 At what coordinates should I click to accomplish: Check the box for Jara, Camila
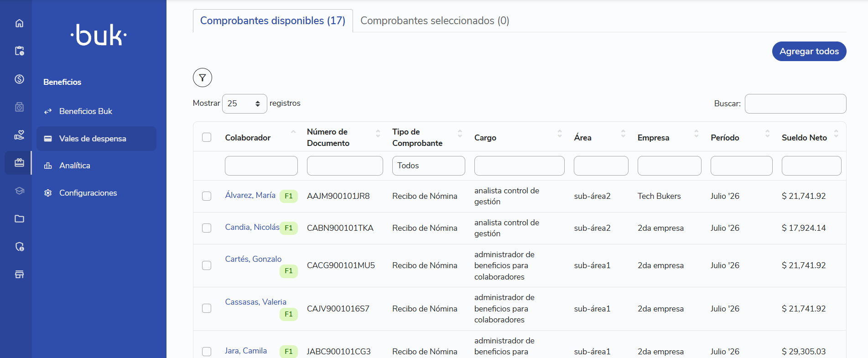coord(207,352)
